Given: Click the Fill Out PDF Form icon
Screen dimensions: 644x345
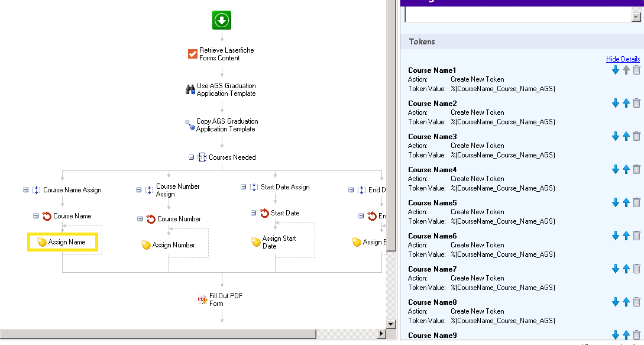Looking at the screenshot, I should [202, 300].
